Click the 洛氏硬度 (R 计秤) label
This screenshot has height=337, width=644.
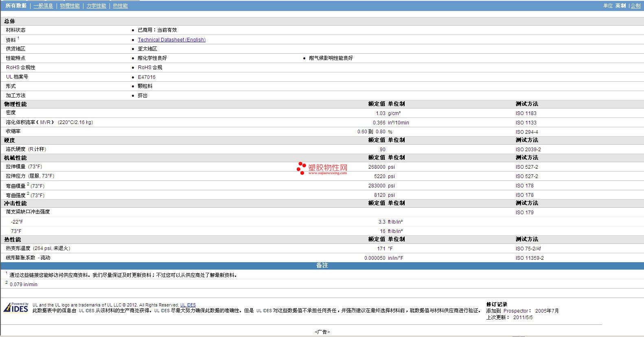pos(26,149)
